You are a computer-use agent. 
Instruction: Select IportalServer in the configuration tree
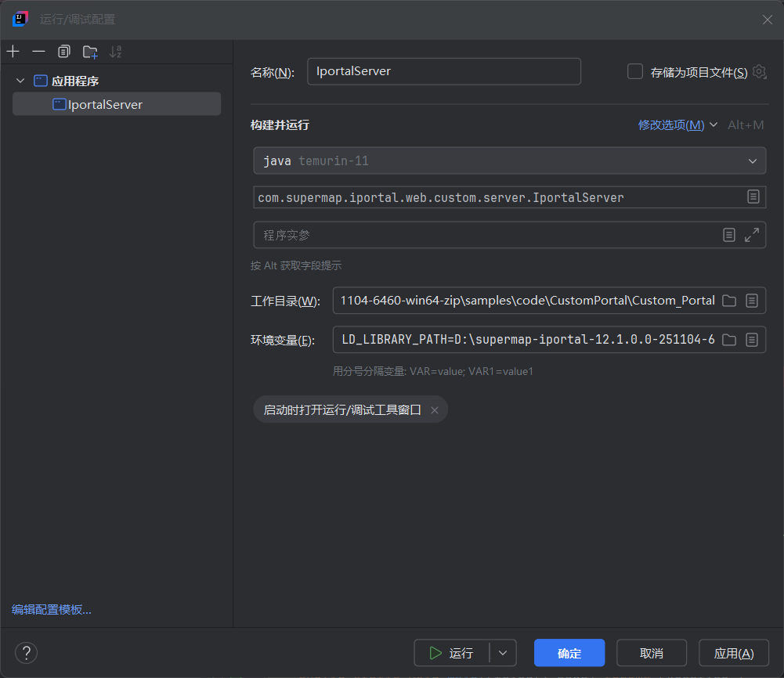tap(105, 104)
